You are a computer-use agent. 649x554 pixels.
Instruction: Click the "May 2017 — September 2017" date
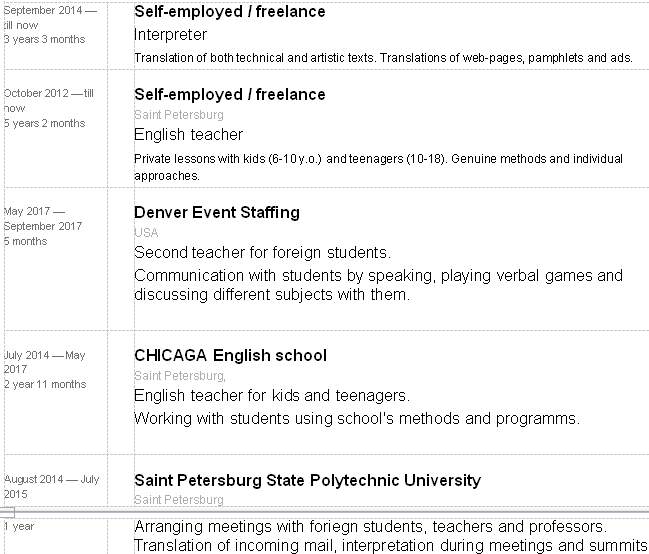tap(42, 219)
